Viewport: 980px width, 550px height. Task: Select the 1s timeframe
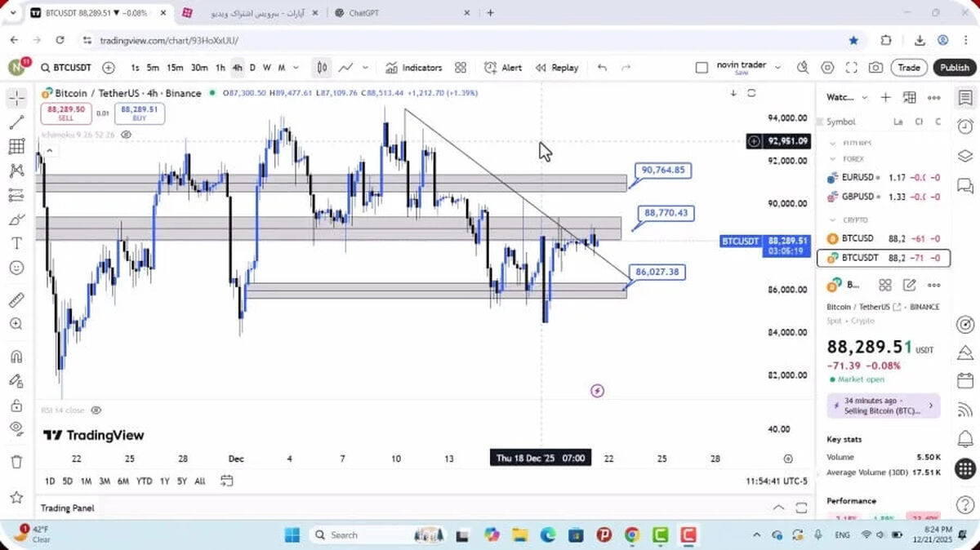pos(135,68)
